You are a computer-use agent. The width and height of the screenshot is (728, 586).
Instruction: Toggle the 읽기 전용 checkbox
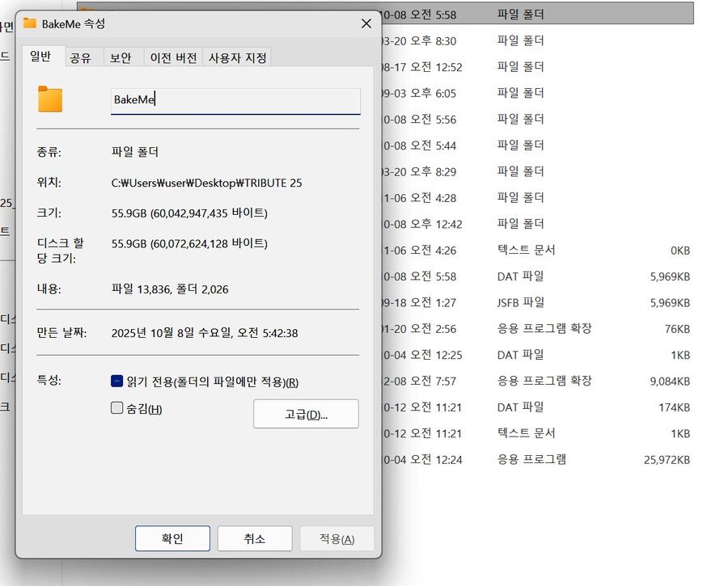pos(117,382)
